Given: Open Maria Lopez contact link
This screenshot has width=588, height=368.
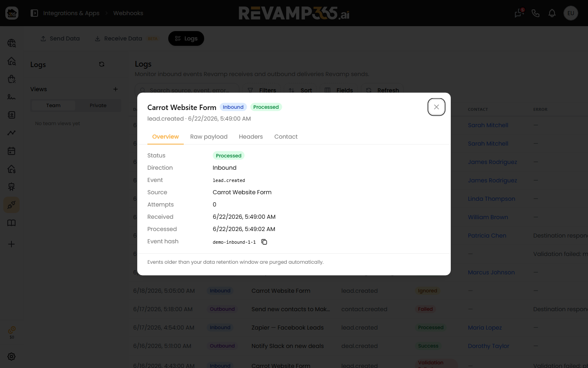Looking at the screenshot, I should [485, 328].
